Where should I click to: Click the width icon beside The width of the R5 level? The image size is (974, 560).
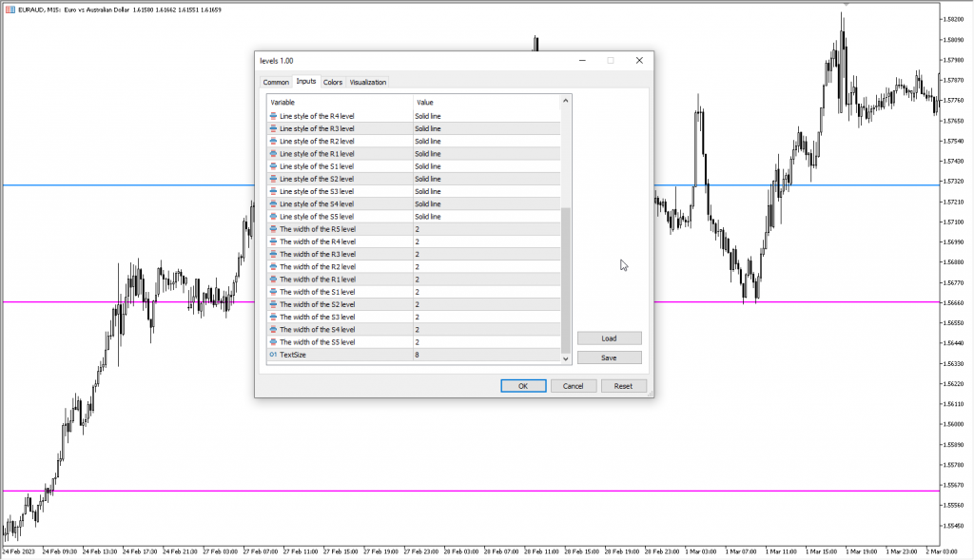pyautogui.click(x=273, y=229)
